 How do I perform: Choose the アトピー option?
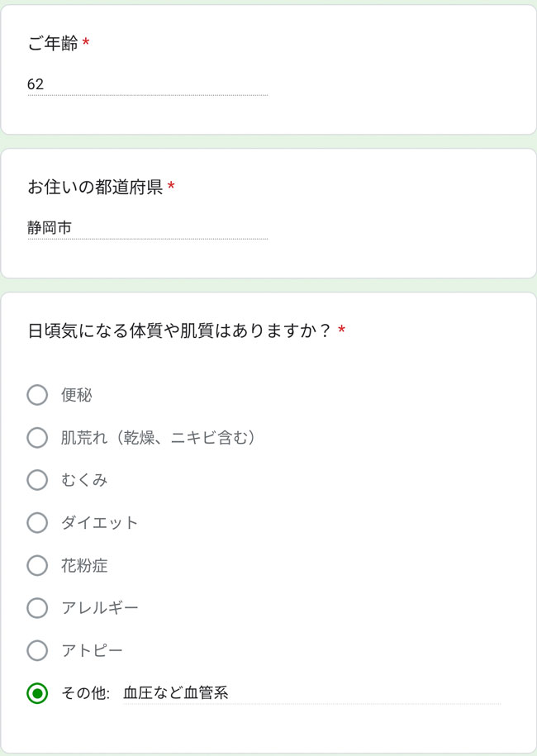click(37, 651)
